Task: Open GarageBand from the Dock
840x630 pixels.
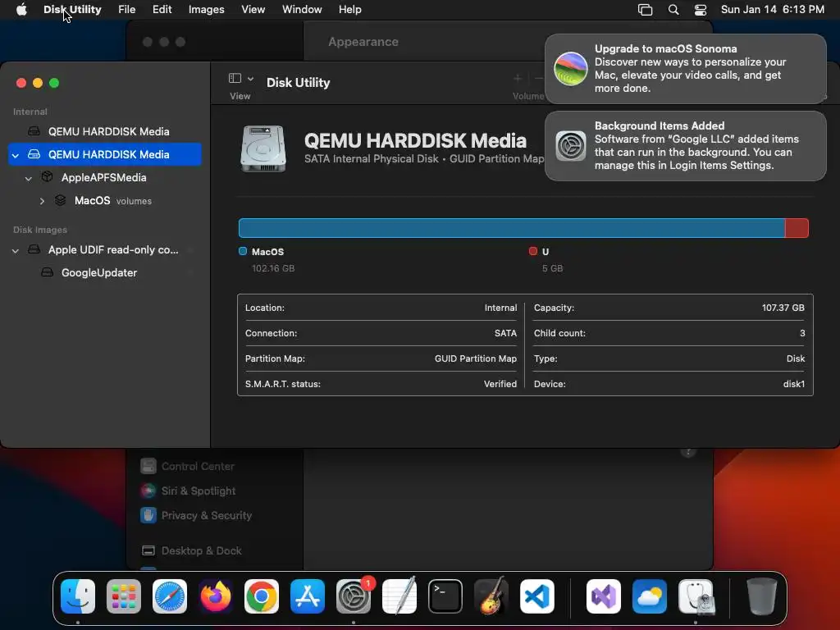Action: coord(491,596)
